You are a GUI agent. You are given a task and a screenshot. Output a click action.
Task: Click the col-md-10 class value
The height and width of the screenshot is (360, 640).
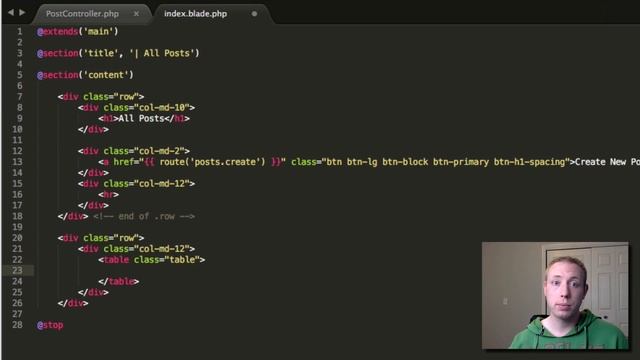pyautogui.click(x=162, y=108)
